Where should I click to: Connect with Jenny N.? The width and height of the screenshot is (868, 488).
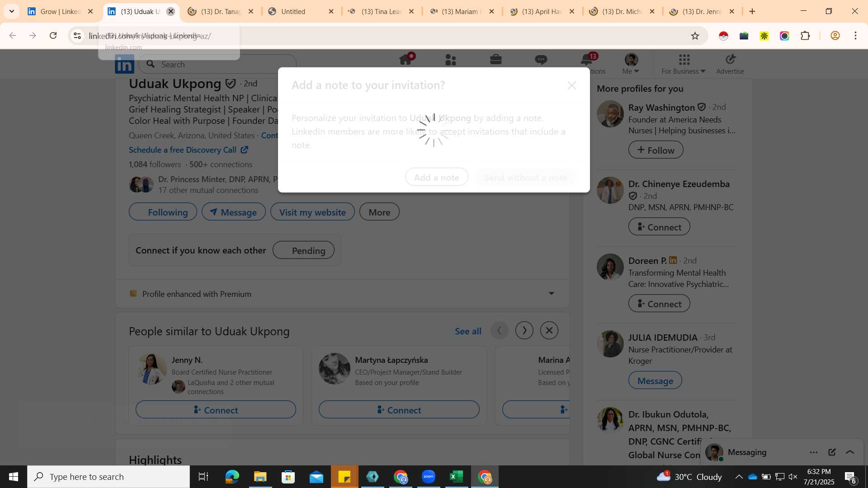pos(216,410)
